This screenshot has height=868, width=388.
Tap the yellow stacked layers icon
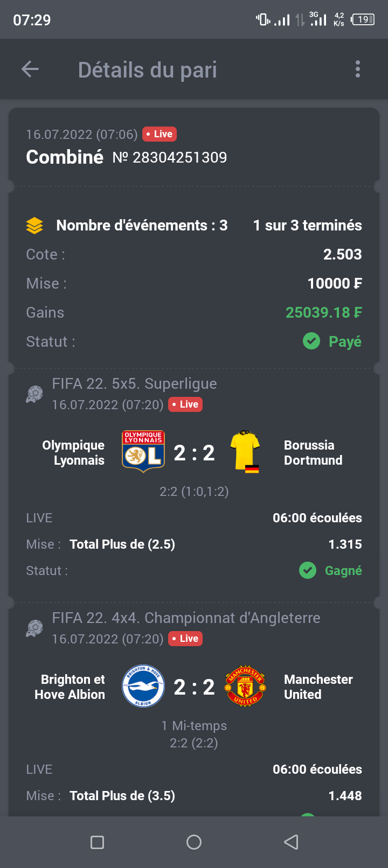[34, 226]
